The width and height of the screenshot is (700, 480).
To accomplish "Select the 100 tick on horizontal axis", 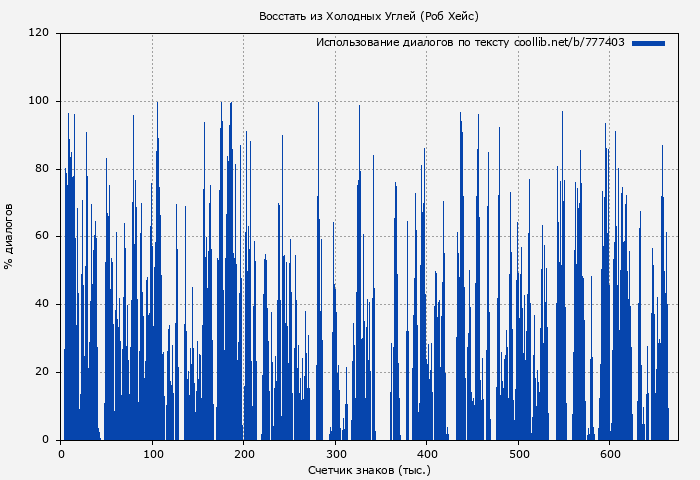I will 153,454.
